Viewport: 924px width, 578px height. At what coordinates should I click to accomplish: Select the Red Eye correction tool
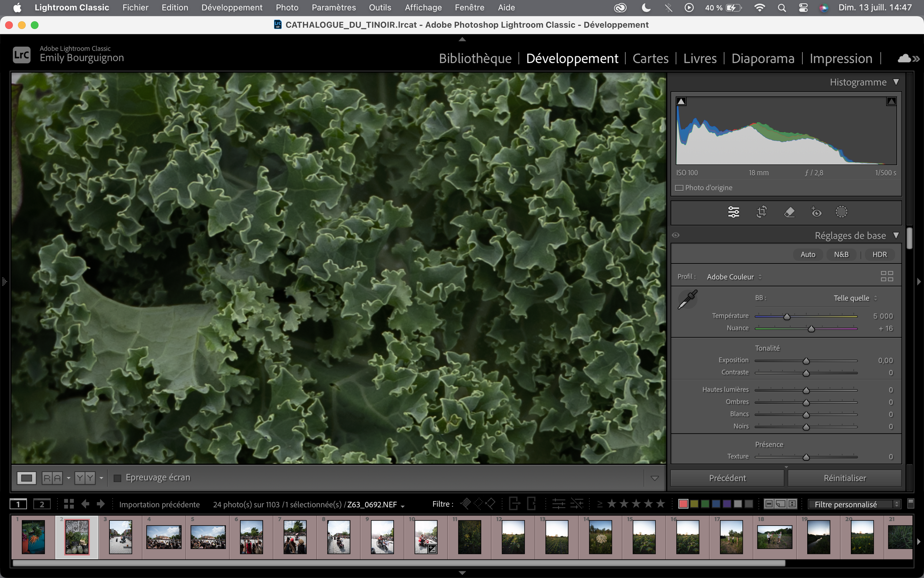(816, 212)
